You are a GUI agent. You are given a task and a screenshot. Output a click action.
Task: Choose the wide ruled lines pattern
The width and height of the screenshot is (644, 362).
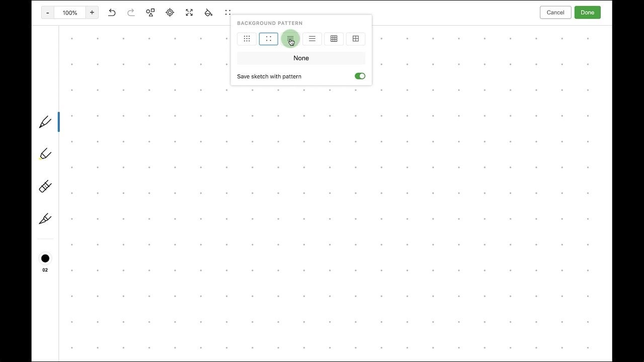pyautogui.click(x=312, y=39)
